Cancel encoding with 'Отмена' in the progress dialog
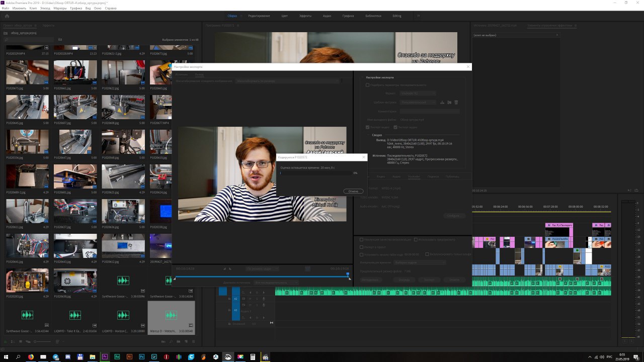 (353, 191)
